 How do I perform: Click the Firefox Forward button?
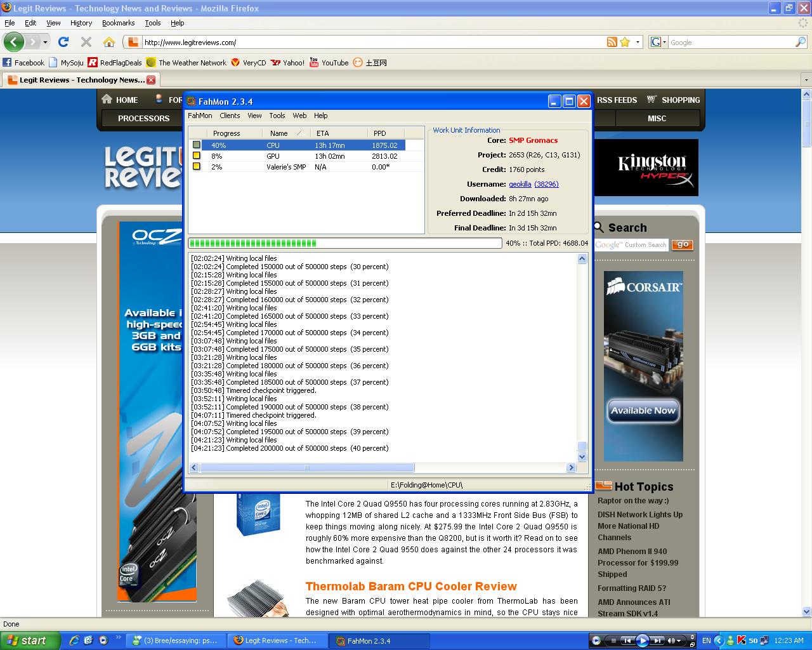(x=33, y=42)
